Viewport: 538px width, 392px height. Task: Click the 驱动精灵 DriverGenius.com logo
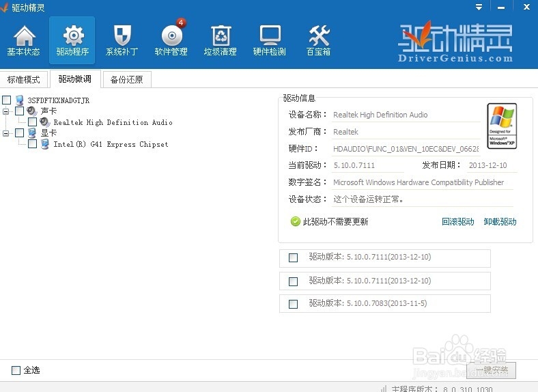coord(455,42)
